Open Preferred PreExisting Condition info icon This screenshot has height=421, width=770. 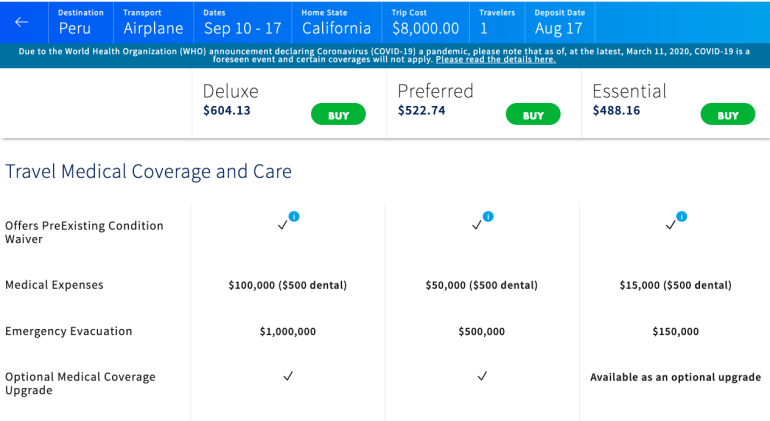(488, 216)
